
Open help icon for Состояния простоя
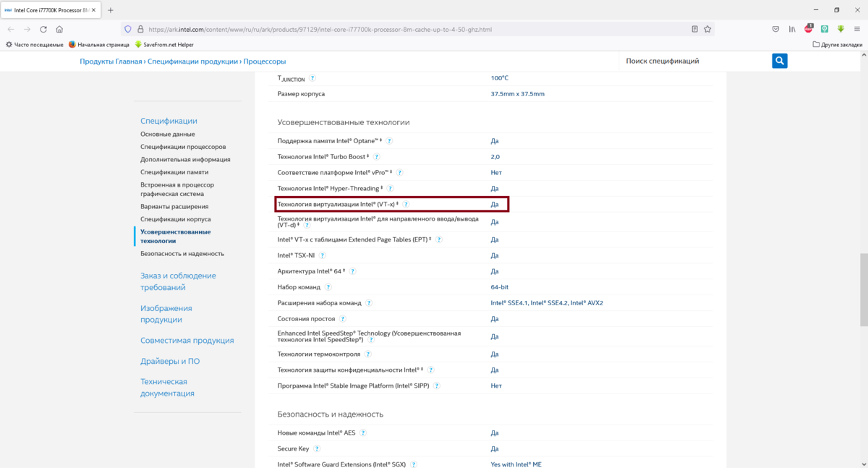[x=342, y=319]
